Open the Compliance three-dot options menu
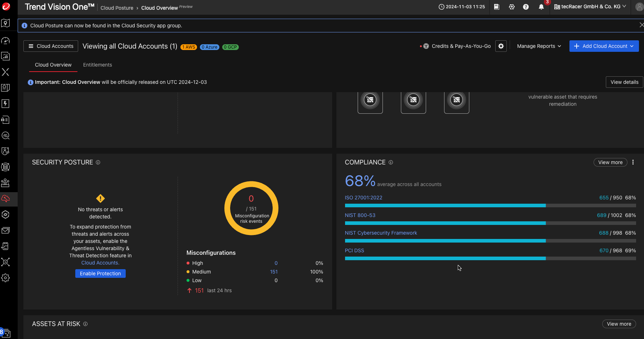 [x=633, y=162]
